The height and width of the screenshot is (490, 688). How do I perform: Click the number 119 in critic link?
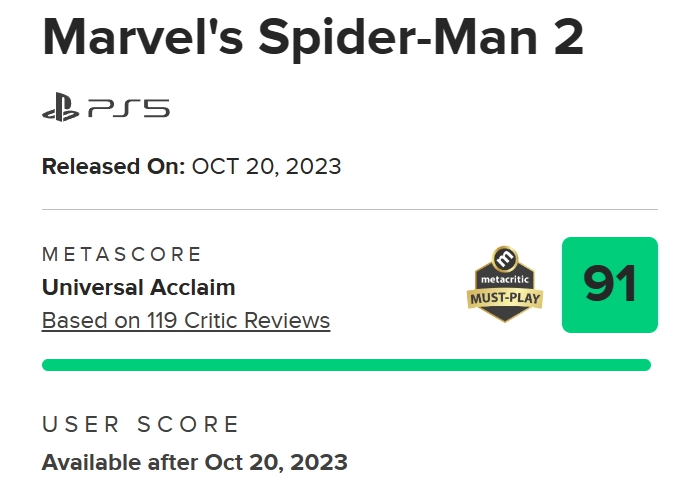[x=162, y=321]
